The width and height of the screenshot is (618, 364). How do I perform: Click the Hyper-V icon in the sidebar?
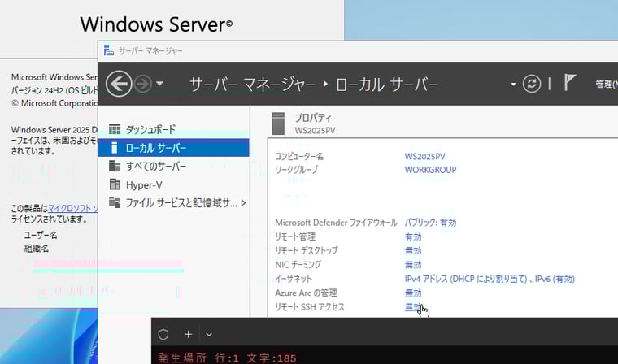point(115,184)
